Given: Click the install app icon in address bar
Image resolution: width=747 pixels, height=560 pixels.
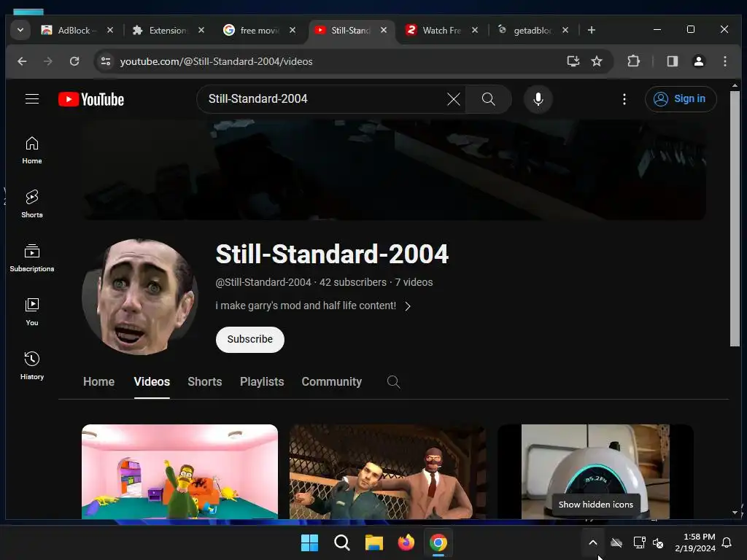Looking at the screenshot, I should [x=573, y=61].
